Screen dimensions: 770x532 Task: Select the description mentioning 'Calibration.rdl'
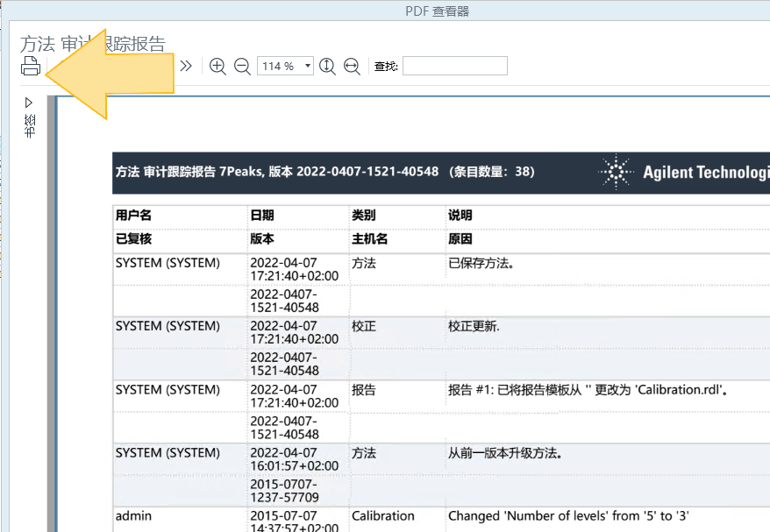(588, 390)
